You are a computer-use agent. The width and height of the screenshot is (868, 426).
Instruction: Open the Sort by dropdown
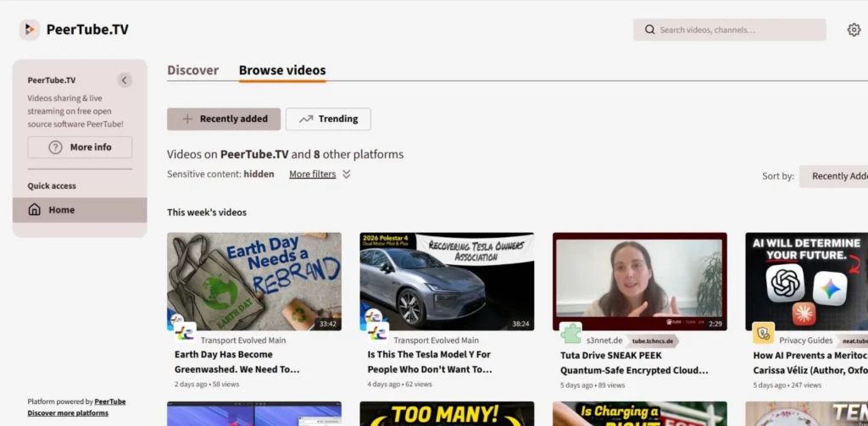pos(834,176)
